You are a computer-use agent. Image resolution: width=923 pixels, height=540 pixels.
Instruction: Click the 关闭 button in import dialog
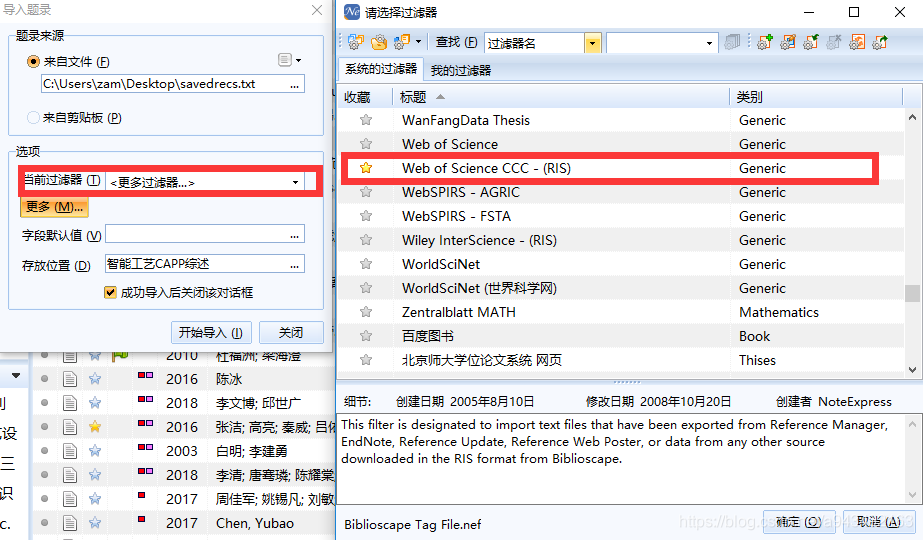coord(291,333)
